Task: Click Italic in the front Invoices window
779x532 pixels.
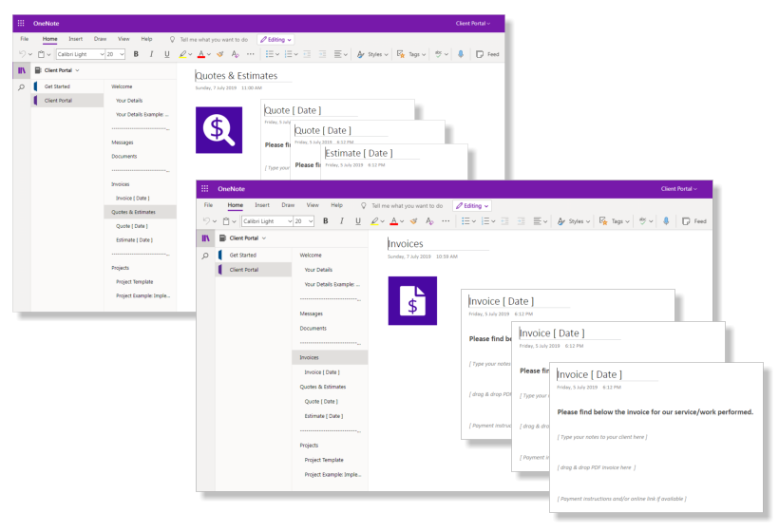Action: [342, 221]
